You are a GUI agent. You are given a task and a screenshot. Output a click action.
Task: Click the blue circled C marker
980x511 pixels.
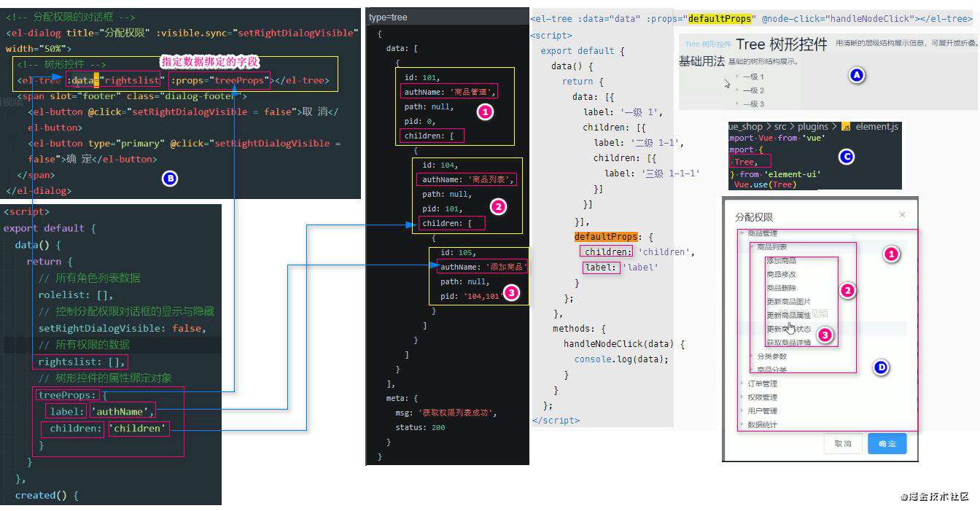click(846, 157)
